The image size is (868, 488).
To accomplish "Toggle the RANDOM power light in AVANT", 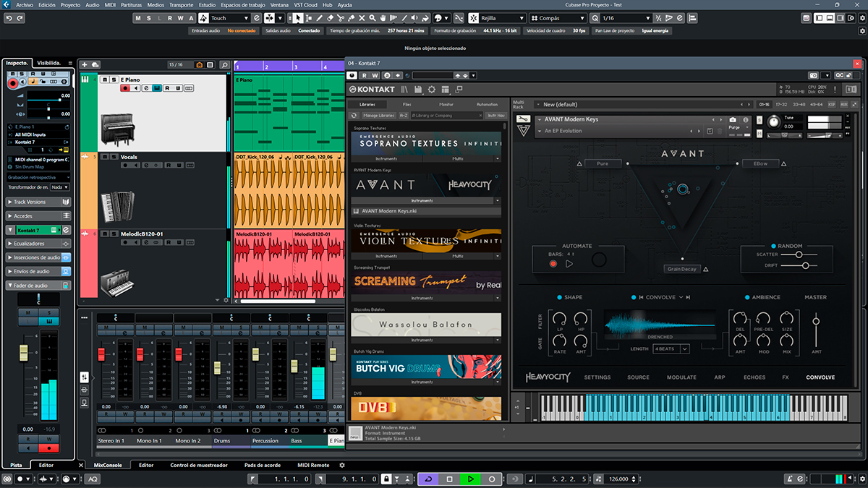I will 773,246.
